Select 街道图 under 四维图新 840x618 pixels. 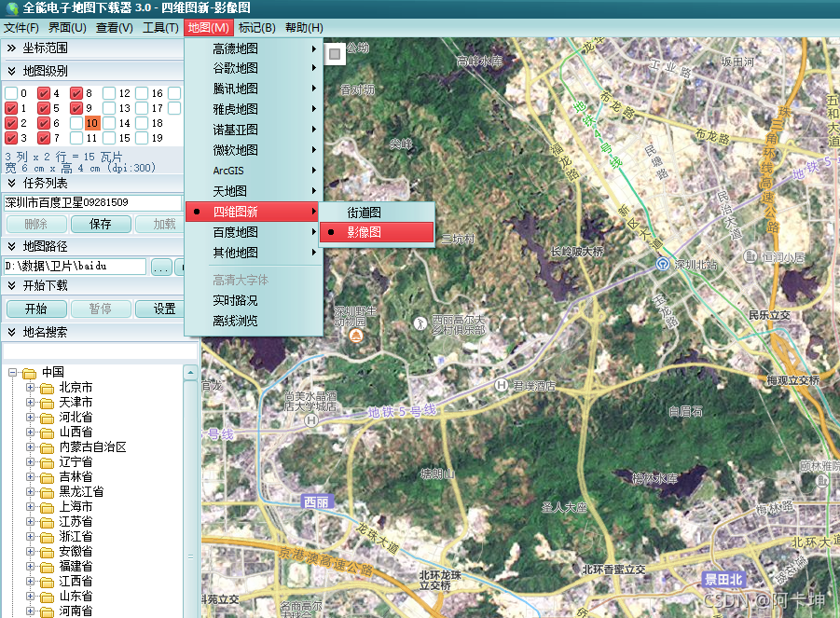click(x=377, y=213)
